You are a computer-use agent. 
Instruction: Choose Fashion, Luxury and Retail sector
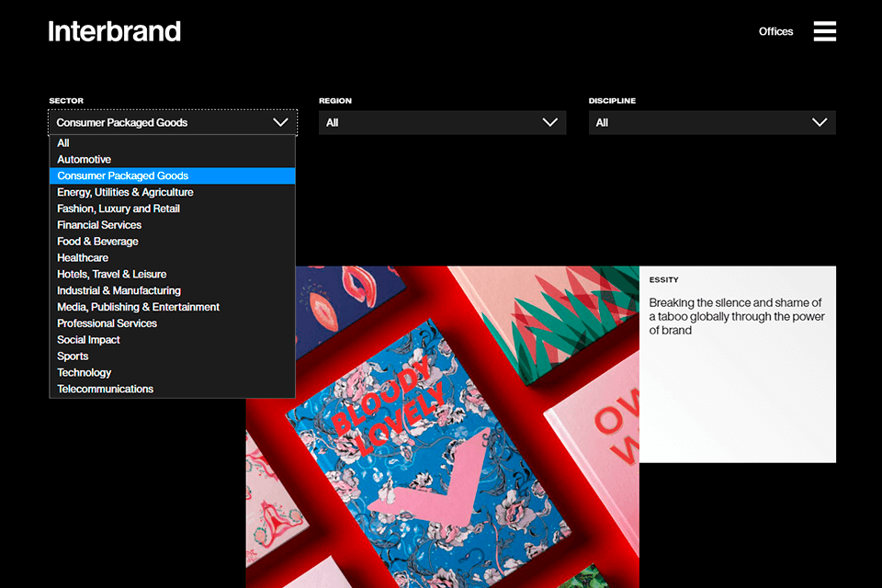[172, 209]
